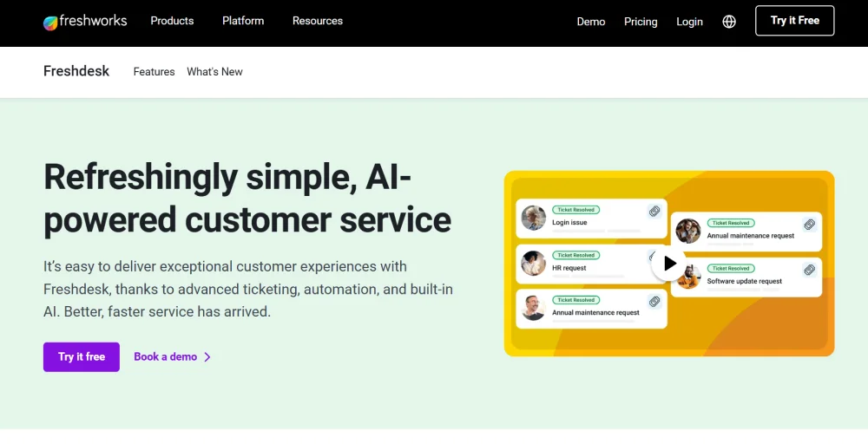Click the Login issue ticket avatar
The width and height of the screenshot is (868, 444).
pos(534,218)
